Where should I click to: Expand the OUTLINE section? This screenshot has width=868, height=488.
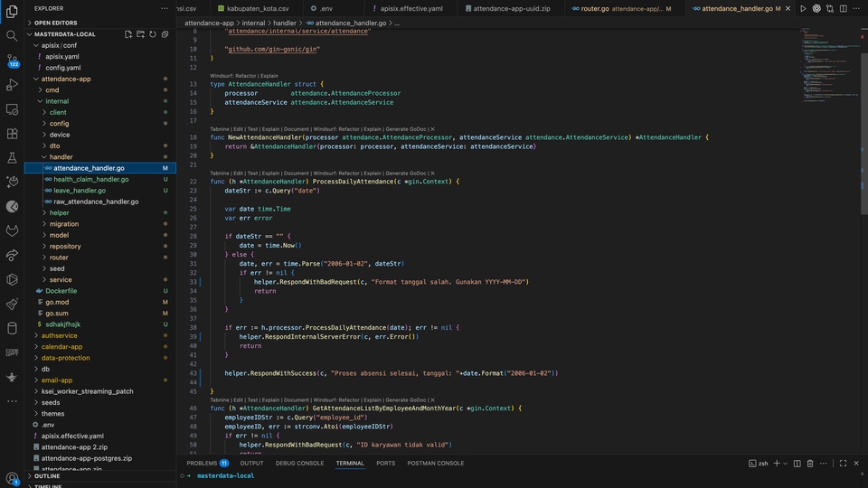[47, 475]
